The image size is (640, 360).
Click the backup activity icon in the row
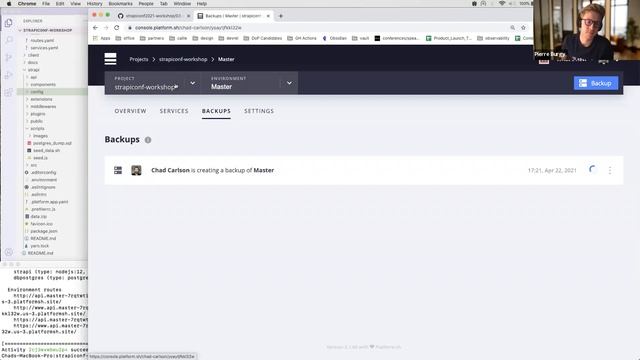(x=118, y=170)
